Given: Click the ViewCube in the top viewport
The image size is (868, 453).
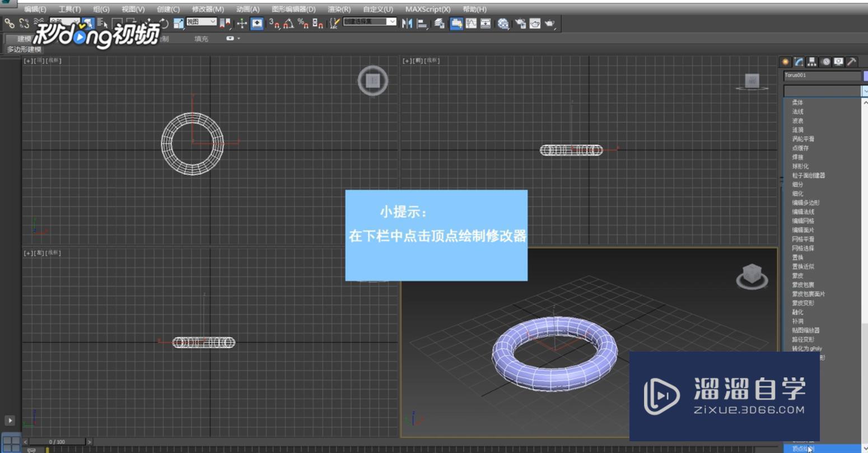Looking at the screenshot, I should click(373, 81).
